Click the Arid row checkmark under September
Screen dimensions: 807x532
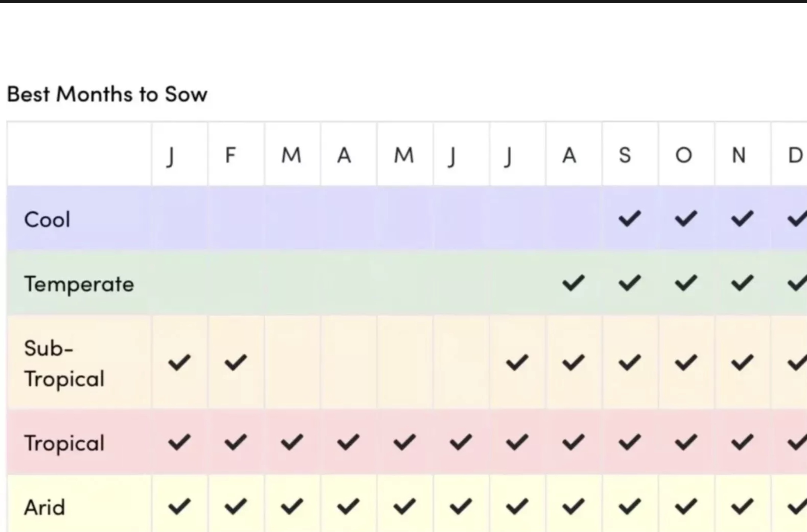(x=630, y=507)
